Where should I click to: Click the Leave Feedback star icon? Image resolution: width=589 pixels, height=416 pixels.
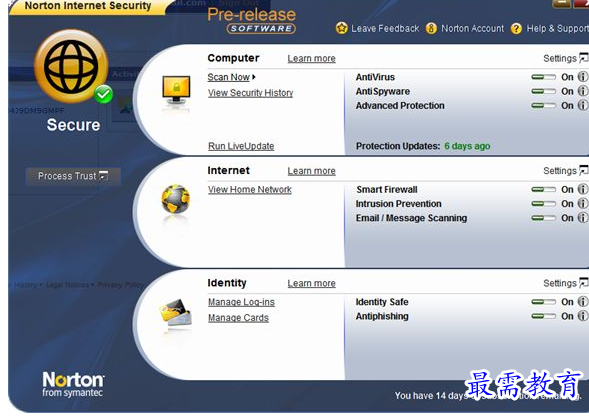(341, 28)
